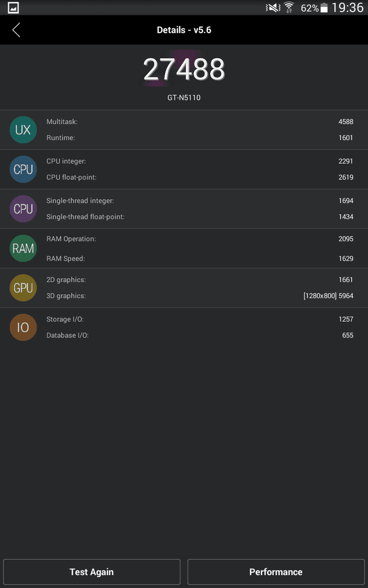Tap the total score 27488

[x=184, y=69]
